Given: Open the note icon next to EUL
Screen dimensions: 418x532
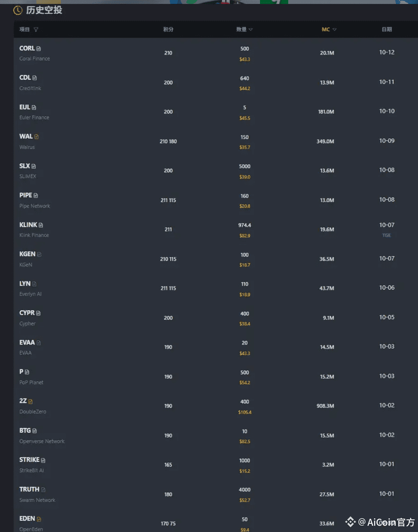Looking at the screenshot, I should [34, 107].
